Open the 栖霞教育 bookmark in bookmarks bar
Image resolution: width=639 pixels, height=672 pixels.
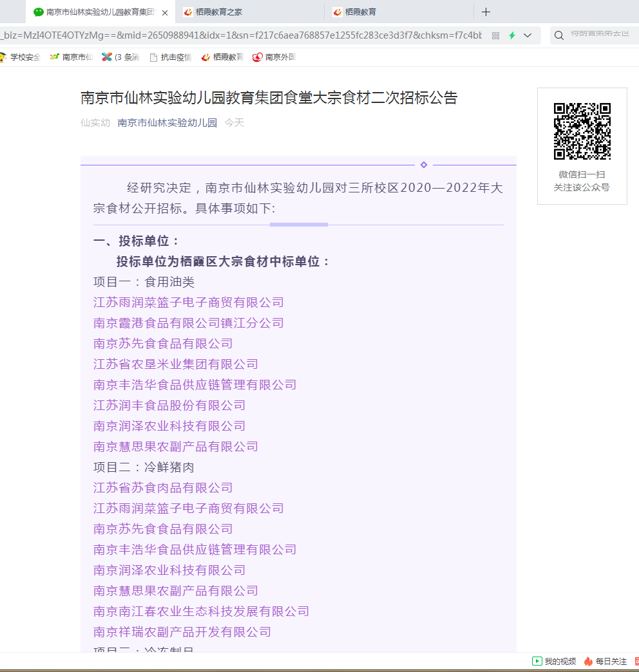click(x=222, y=57)
